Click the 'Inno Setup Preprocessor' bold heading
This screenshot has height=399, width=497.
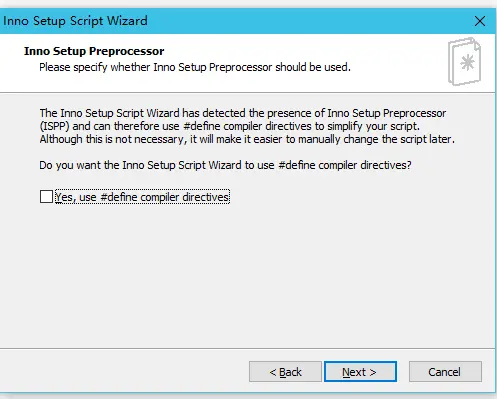[94, 51]
